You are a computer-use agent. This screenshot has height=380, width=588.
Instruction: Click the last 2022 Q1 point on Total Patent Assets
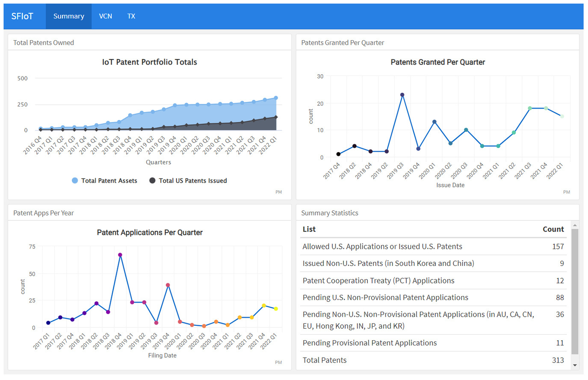pos(276,98)
